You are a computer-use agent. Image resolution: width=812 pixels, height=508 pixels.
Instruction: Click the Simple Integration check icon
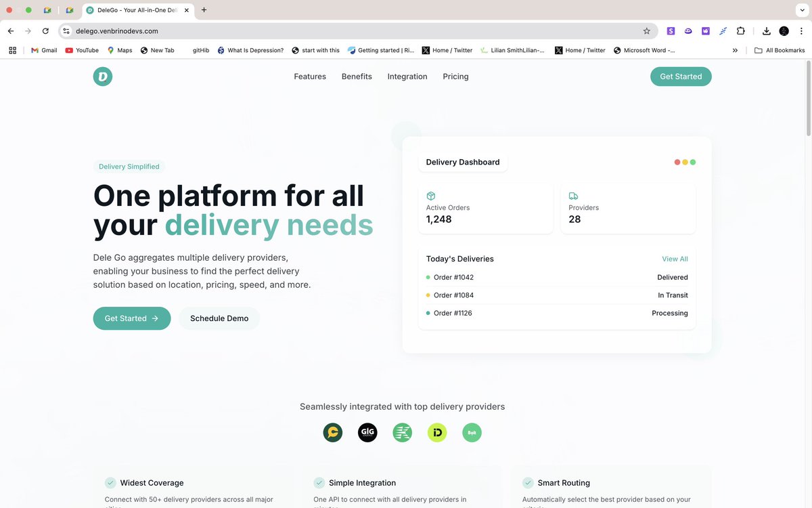[319, 483]
